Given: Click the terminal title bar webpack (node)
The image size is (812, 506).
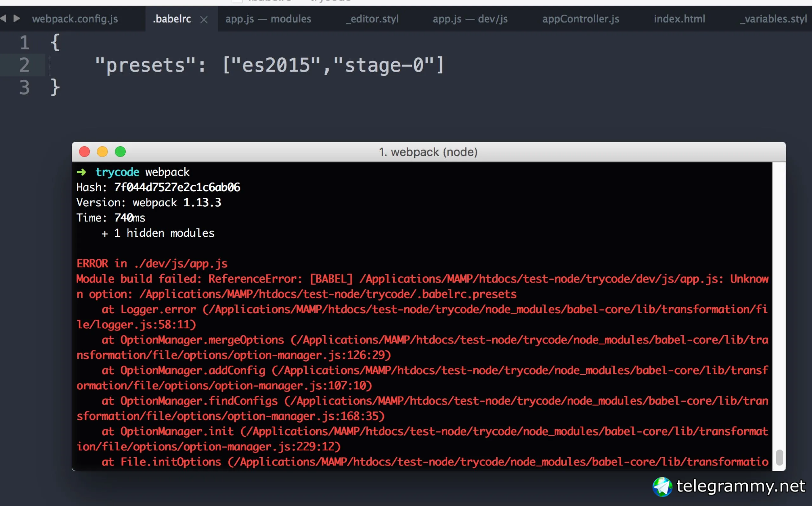Looking at the screenshot, I should coord(428,152).
